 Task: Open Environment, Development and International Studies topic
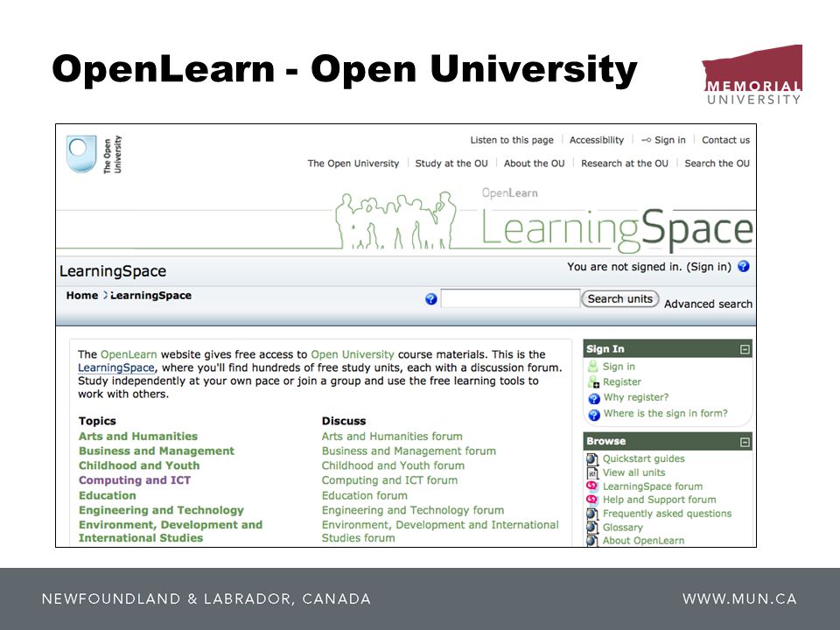click(x=171, y=531)
